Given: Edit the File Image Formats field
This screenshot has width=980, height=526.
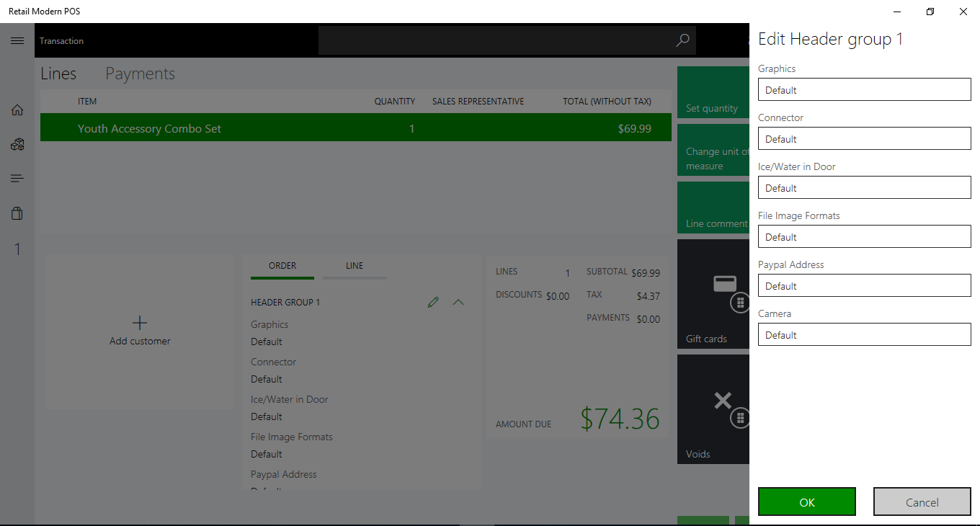Looking at the screenshot, I should (865, 237).
